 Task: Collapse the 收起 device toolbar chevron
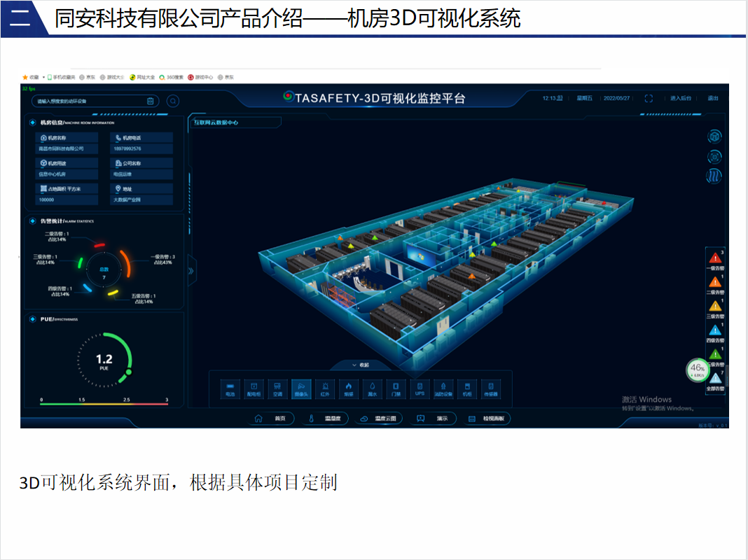point(360,365)
